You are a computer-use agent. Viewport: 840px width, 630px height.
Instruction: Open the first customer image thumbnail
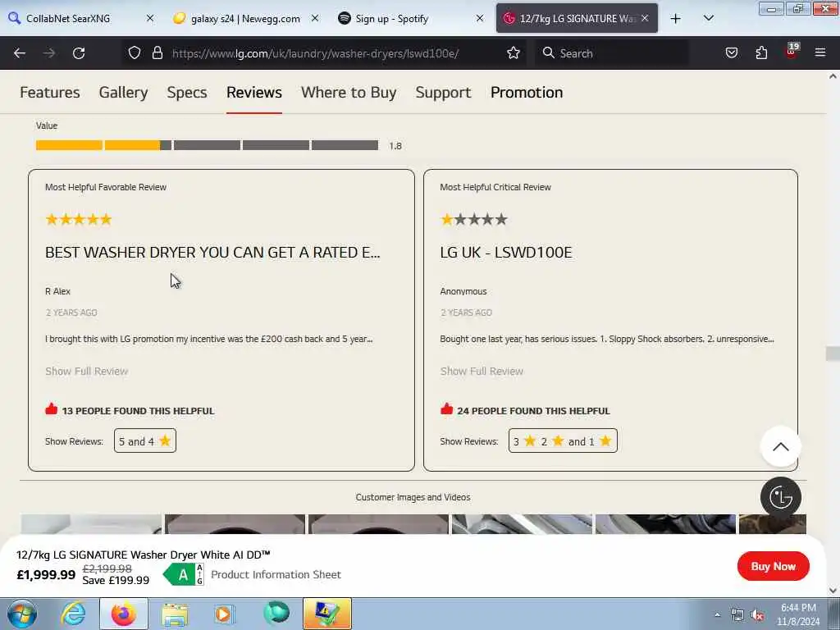click(91, 524)
